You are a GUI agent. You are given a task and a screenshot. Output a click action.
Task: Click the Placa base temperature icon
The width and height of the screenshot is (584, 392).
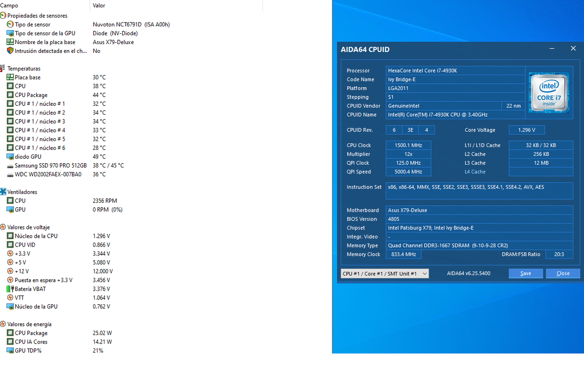pyautogui.click(x=10, y=77)
